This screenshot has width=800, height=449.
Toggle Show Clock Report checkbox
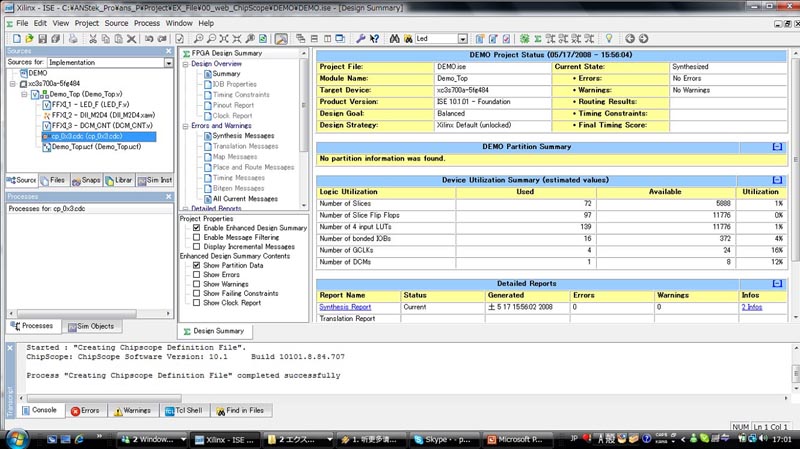(196, 303)
